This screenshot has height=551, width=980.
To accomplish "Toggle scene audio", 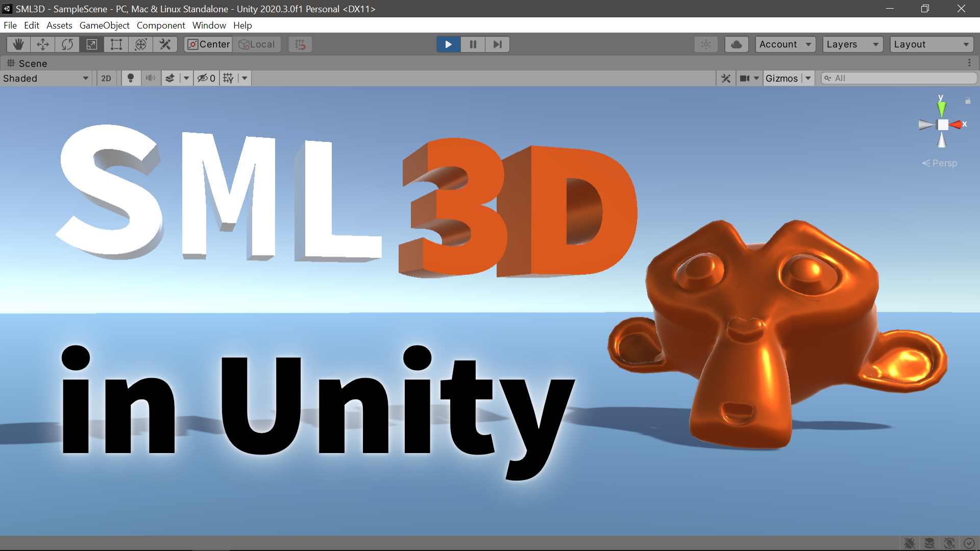I will [x=150, y=78].
